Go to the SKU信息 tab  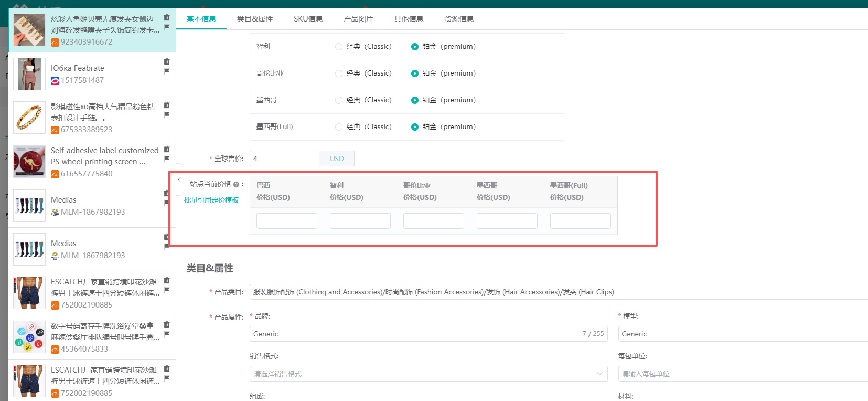click(308, 19)
